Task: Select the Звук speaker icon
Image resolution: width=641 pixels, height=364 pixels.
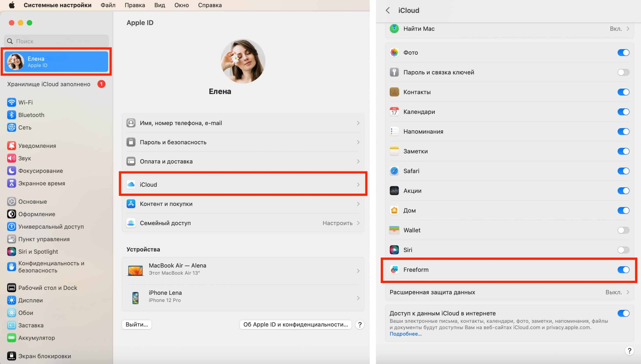Action: (x=12, y=158)
